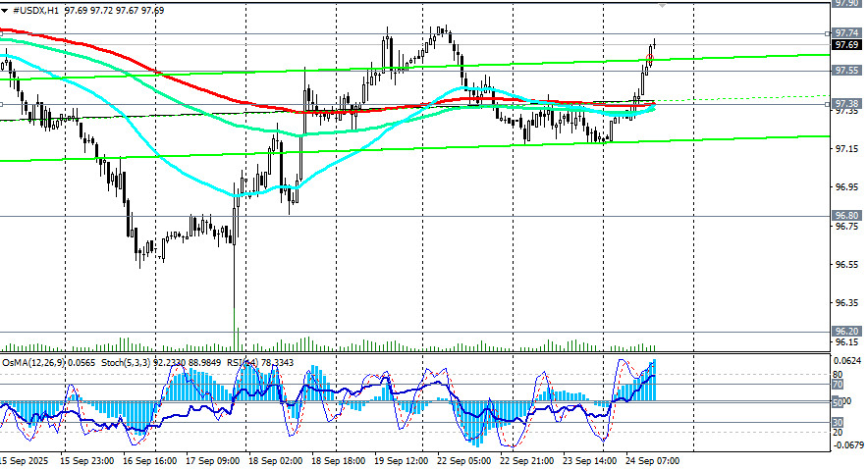Select the left handle of the 97.74 line
This screenshot has height=469, width=868.
2,33
